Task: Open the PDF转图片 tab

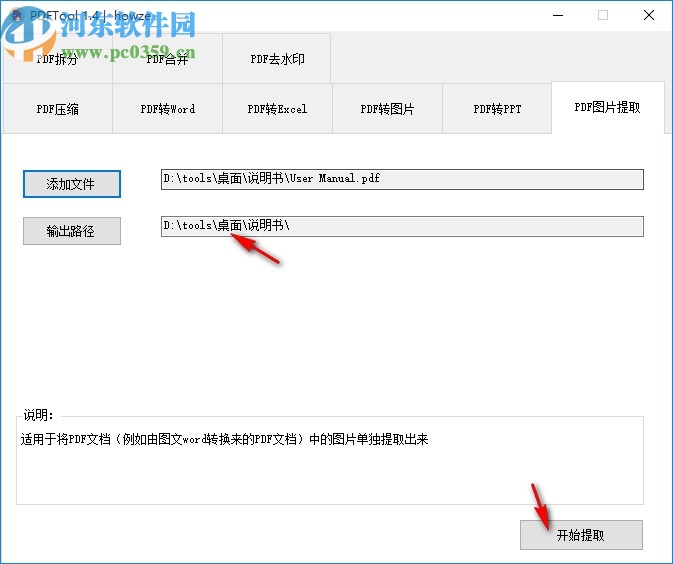Action: click(x=387, y=109)
